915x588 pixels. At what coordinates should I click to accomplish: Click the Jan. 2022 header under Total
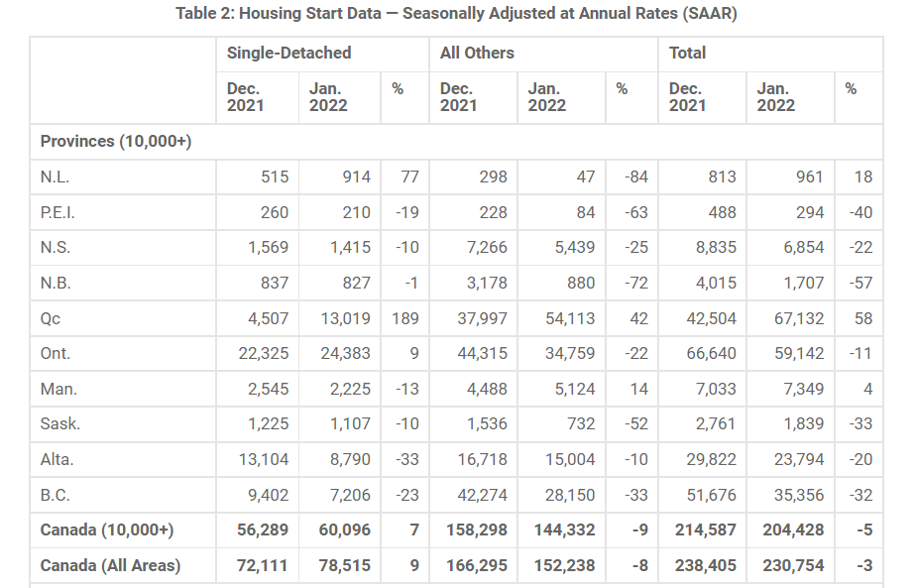click(x=775, y=97)
